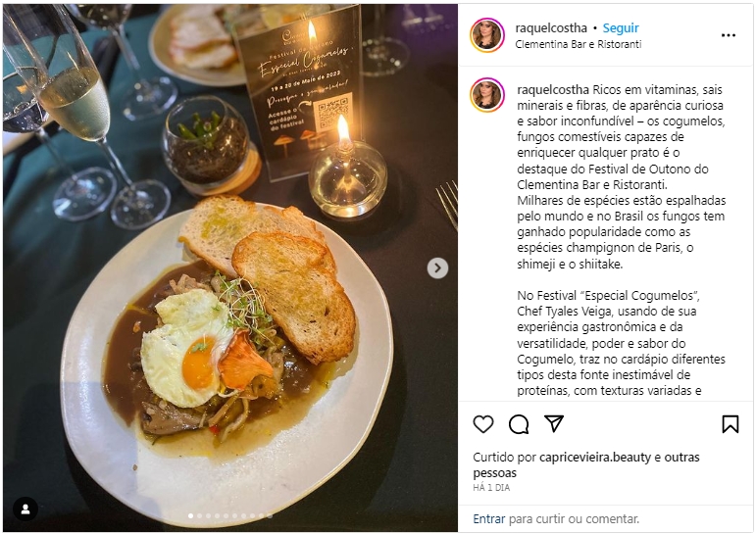Select the first carousel indicator dot

[x=191, y=515]
